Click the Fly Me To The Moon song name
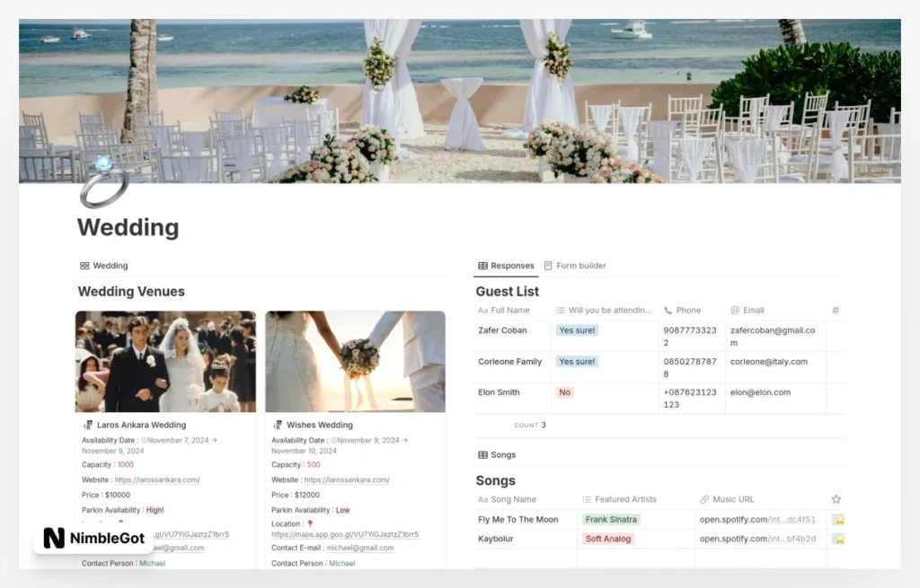Viewport: 920px width, 588px height. pyautogui.click(x=518, y=520)
